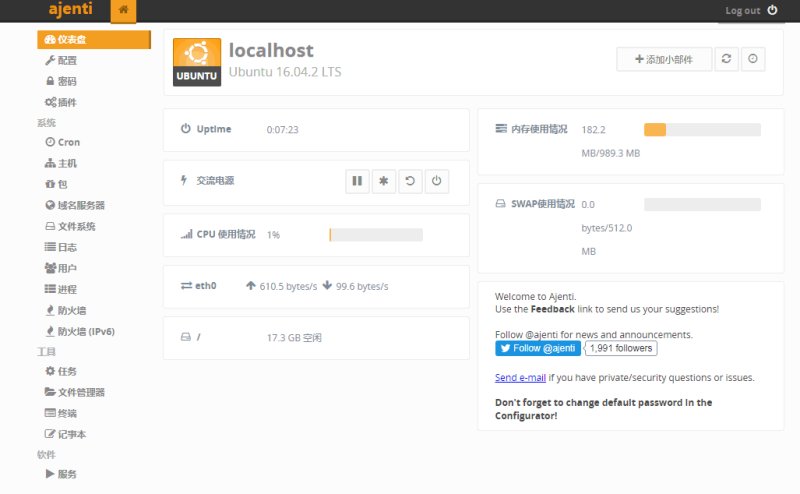
Task: Click the SWAP usage progress bar
Action: pos(702,205)
